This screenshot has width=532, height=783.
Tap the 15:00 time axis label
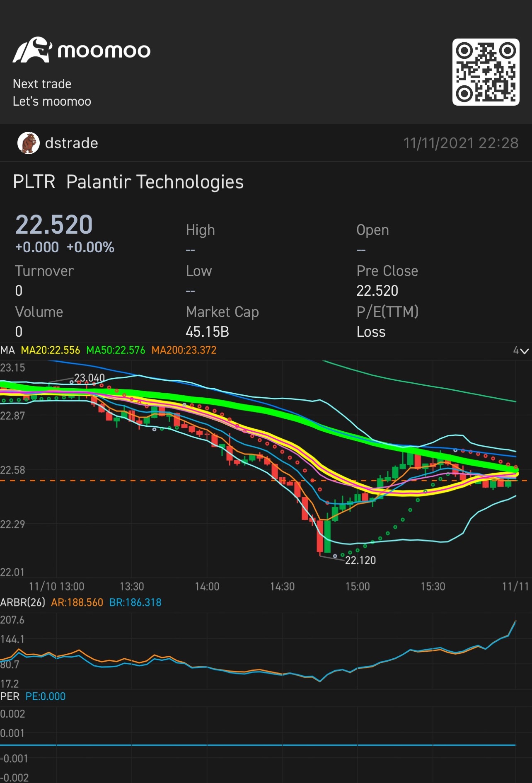[x=358, y=586]
